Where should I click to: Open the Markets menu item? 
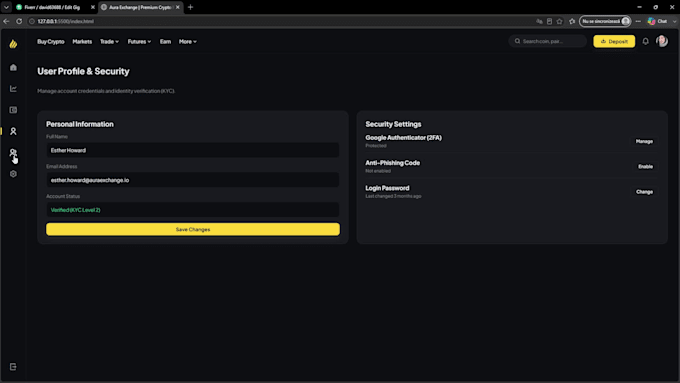click(x=82, y=42)
